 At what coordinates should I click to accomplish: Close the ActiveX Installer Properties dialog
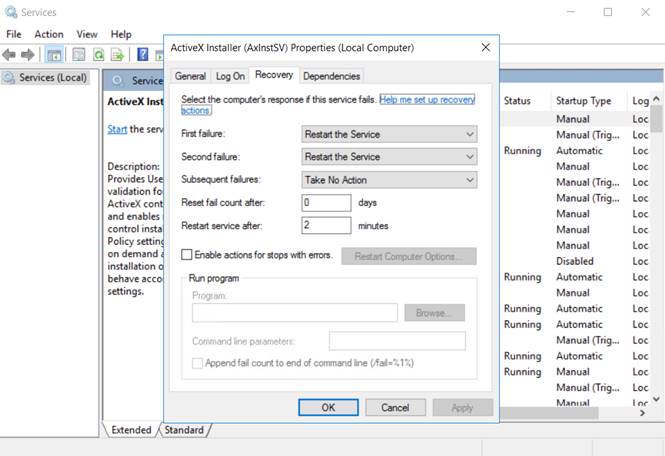point(486,48)
